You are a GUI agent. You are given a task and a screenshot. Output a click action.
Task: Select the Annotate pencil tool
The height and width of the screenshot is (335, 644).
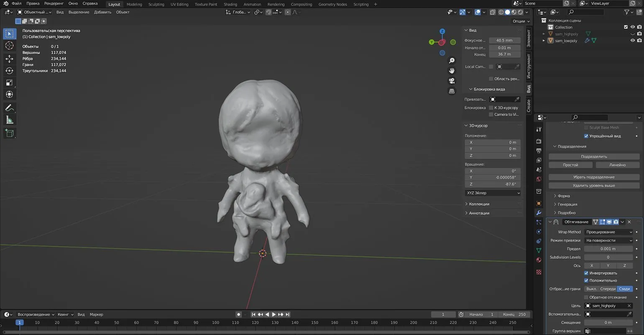point(9,108)
